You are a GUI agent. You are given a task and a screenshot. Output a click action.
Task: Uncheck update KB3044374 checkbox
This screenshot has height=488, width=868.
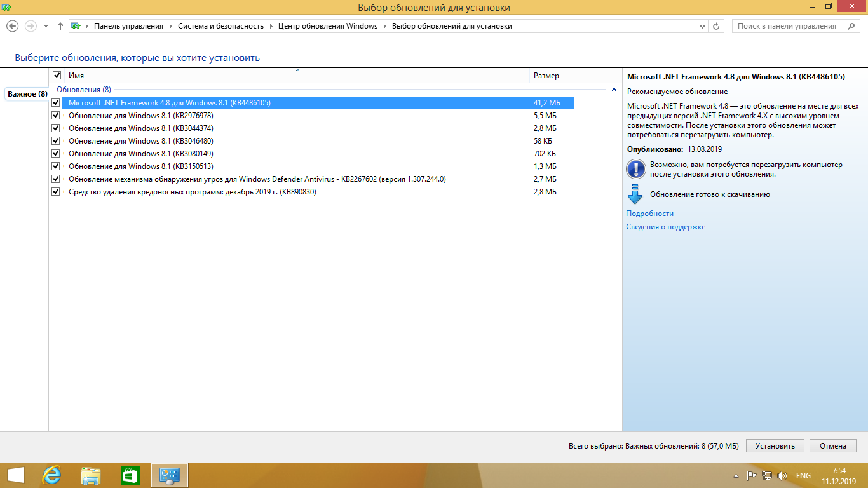[x=56, y=128]
